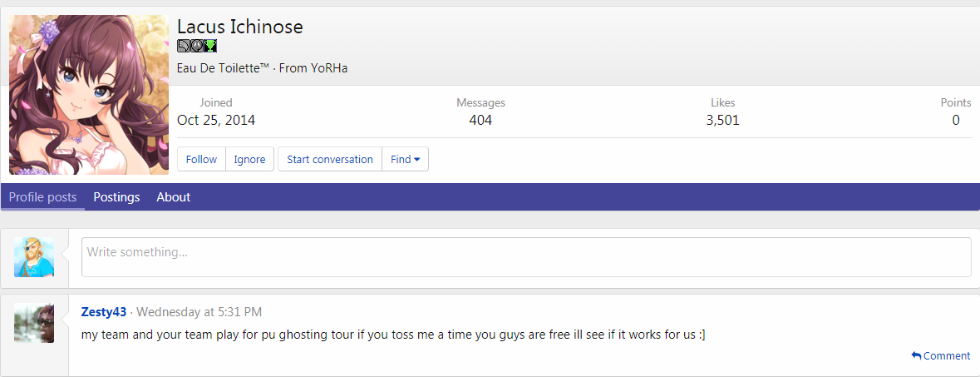The image size is (980, 377).
Task: Open the About tab
Action: tap(173, 197)
